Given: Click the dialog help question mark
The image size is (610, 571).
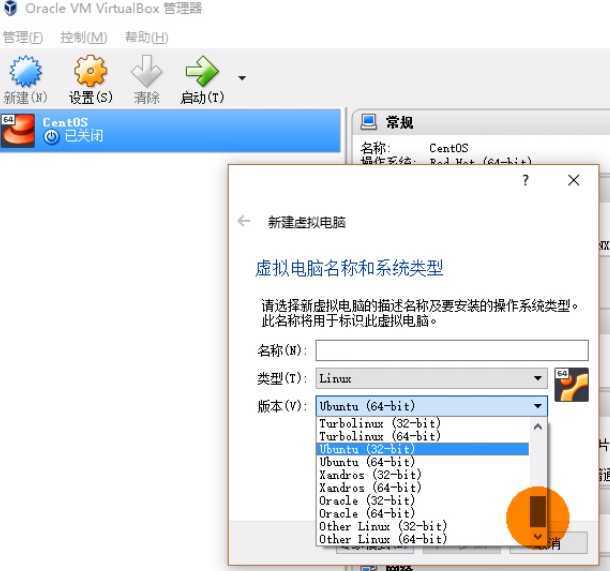Looking at the screenshot, I should pos(525,180).
